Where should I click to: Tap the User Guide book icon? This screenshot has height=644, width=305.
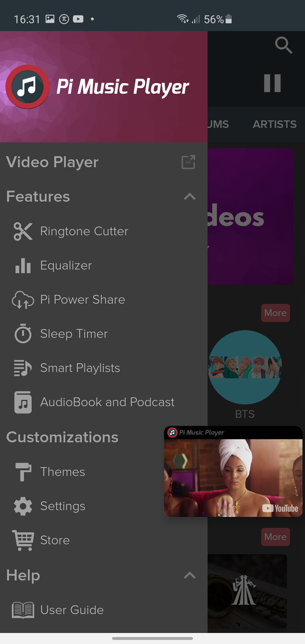pos(23,610)
